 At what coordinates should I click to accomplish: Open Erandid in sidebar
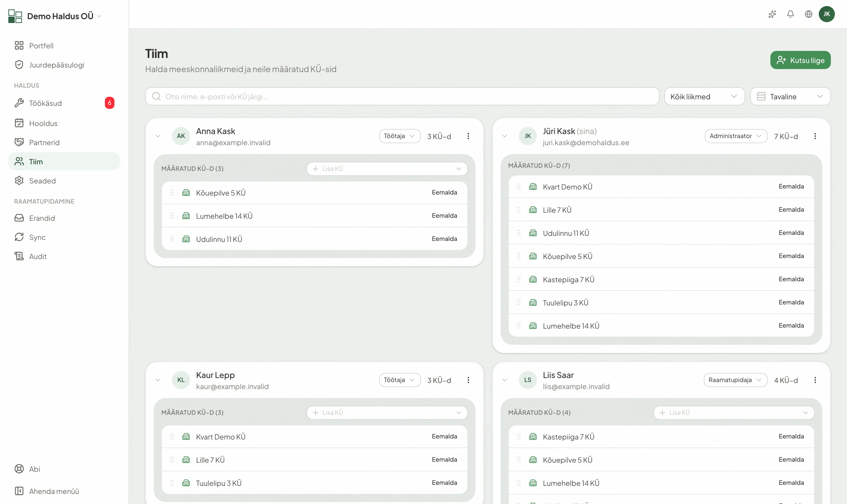click(64, 218)
